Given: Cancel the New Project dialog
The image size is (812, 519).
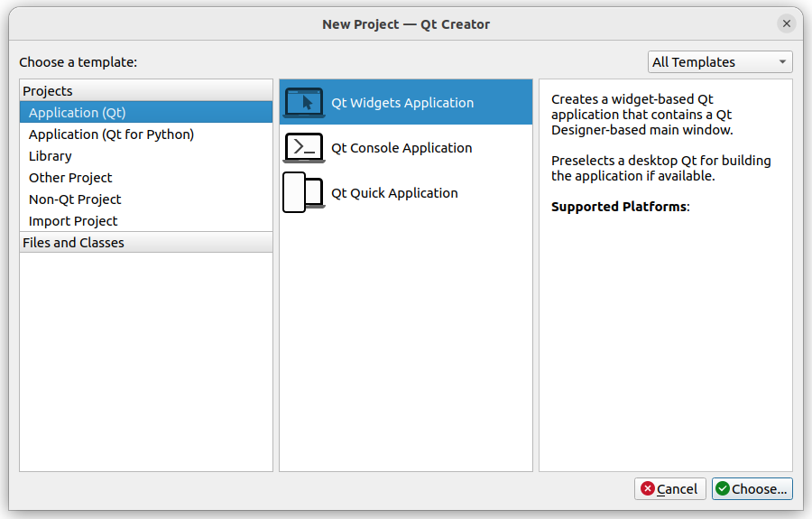Looking at the screenshot, I should point(670,489).
